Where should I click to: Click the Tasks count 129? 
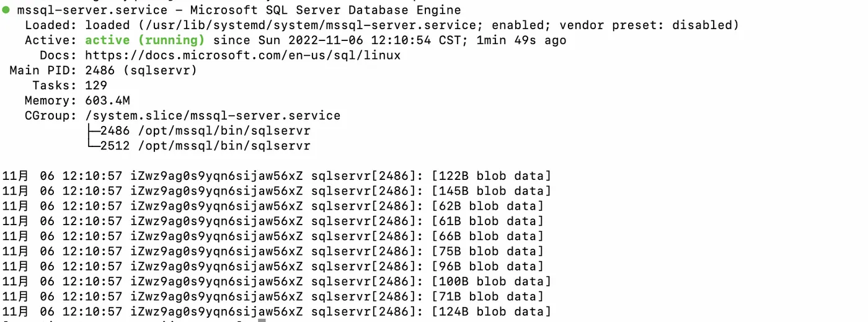pos(96,86)
